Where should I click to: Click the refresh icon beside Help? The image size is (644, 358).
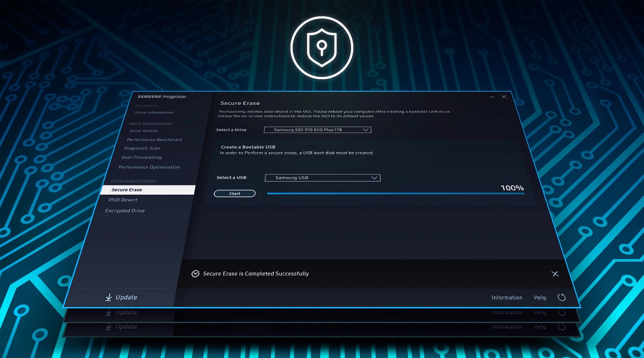[562, 298]
